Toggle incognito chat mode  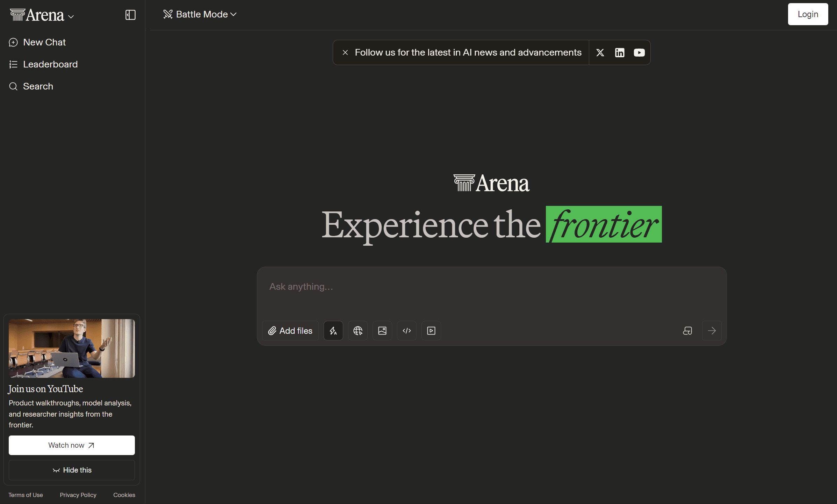[687, 330]
